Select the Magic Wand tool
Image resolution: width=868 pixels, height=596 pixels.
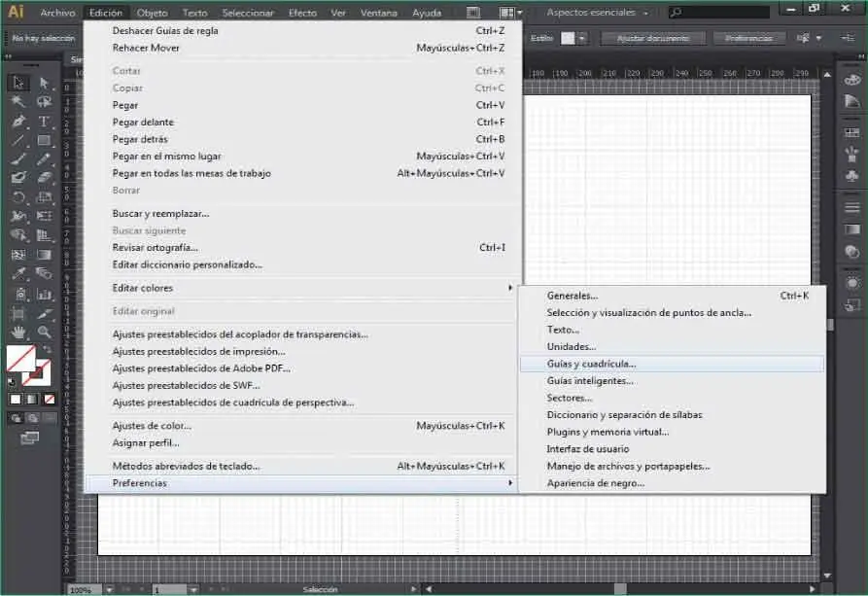[18, 102]
